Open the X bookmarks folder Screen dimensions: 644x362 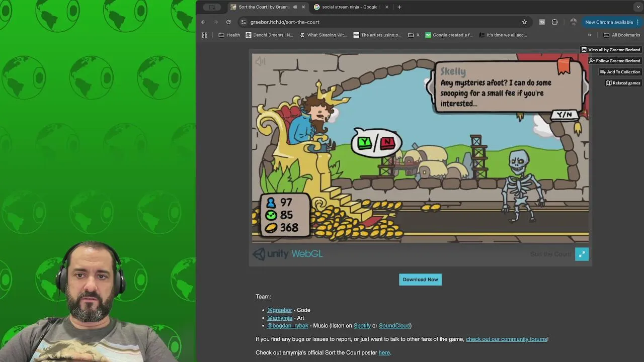click(x=414, y=35)
